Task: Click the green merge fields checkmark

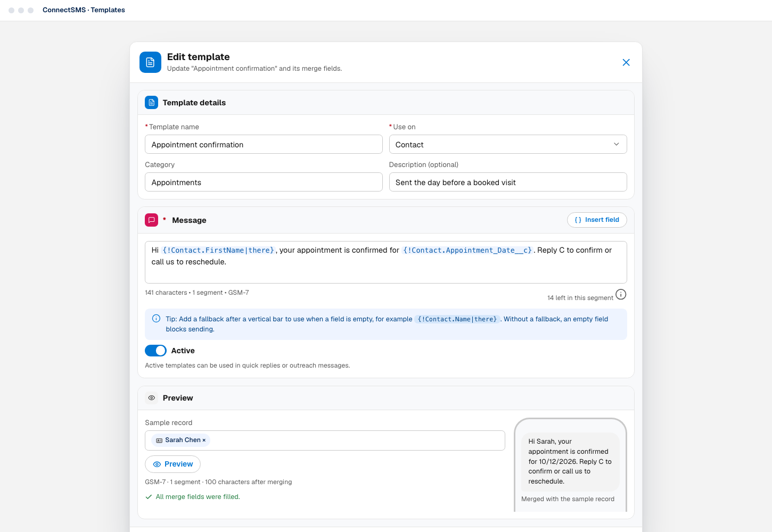Action: [x=149, y=497]
